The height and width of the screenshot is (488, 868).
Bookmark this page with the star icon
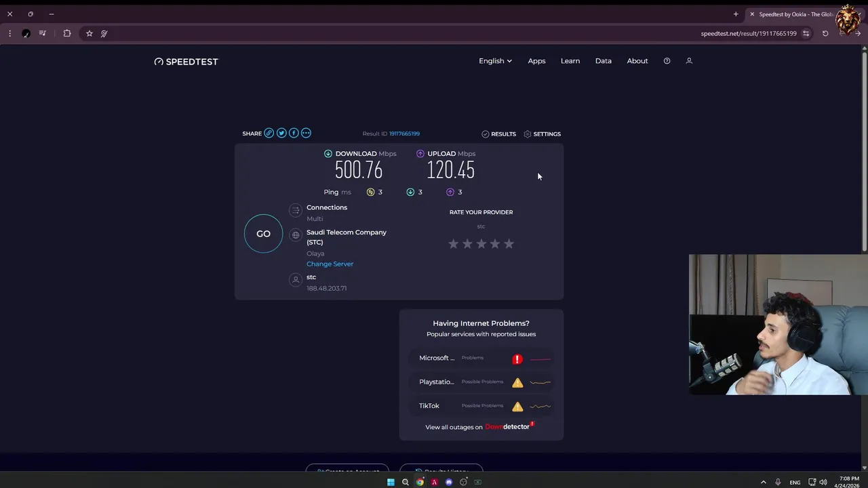pyautogui.click(x=89, y=33)
